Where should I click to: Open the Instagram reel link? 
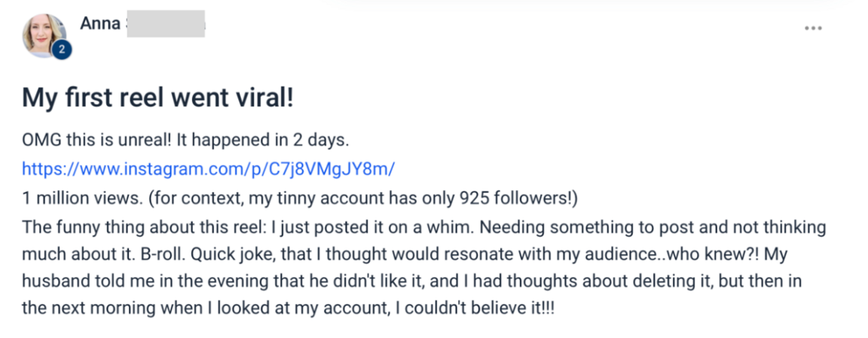pyautogui.click(x=208, y=167)
